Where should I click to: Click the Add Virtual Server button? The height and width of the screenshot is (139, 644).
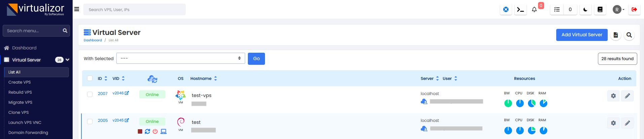coord(581,35)
